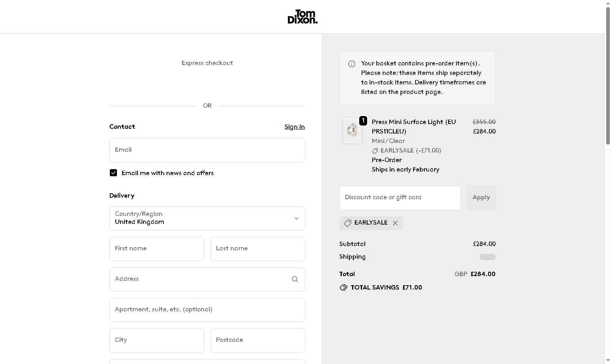Remove the EARLYSALE discount code with the X
Image resolution: width=611 pixels, height=364 pixels.
395,223
